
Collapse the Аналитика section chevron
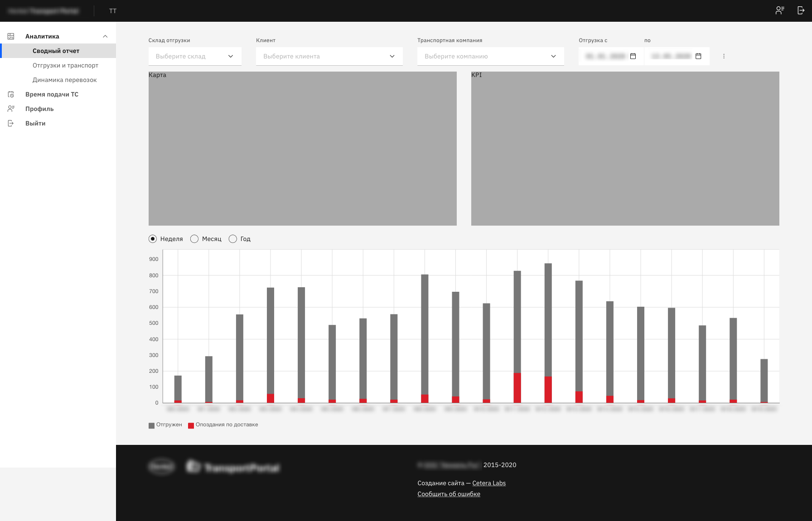(105, 36)
